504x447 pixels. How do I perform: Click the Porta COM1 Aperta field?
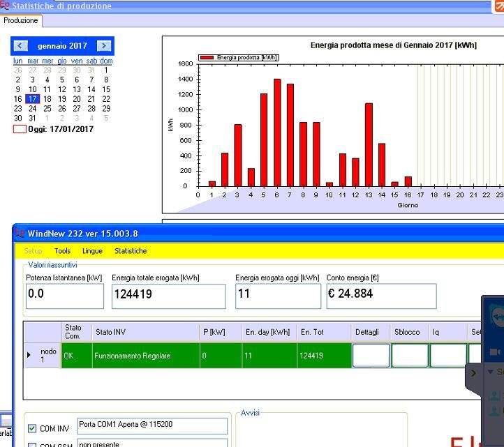152,426
